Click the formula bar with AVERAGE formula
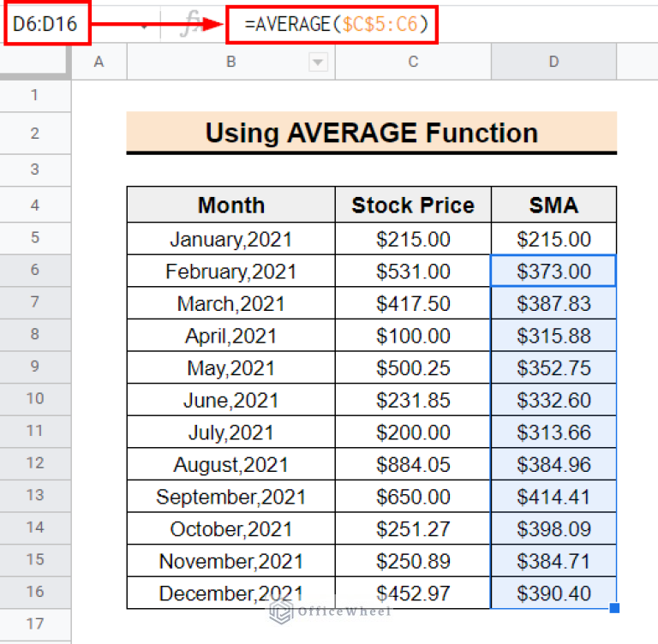 tap(332, 24)
